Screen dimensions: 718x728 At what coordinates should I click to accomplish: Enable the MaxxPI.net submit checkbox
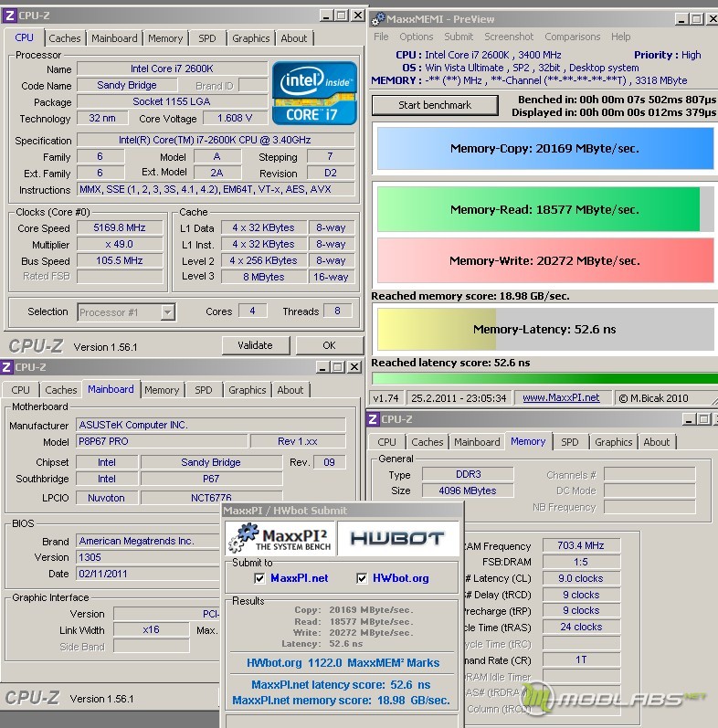(259, 578)
